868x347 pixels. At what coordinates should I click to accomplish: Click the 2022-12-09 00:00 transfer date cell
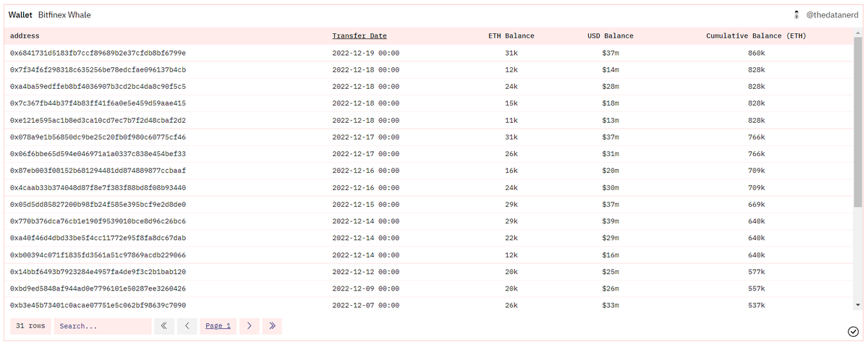[x=365, y=288]
